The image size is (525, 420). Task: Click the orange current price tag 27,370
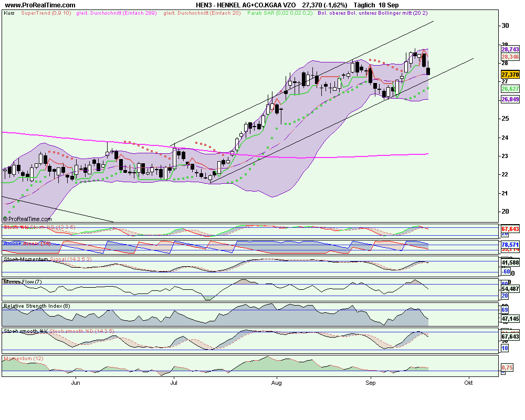(510, 75)
